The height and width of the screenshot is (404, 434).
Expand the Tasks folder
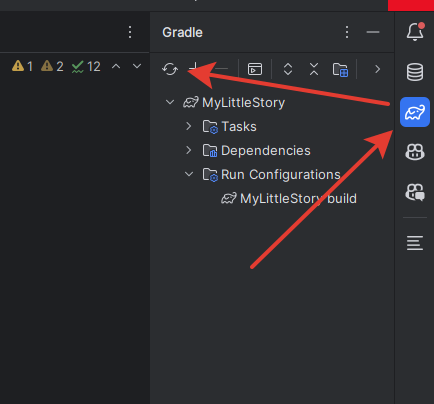(x=189, y=126)
